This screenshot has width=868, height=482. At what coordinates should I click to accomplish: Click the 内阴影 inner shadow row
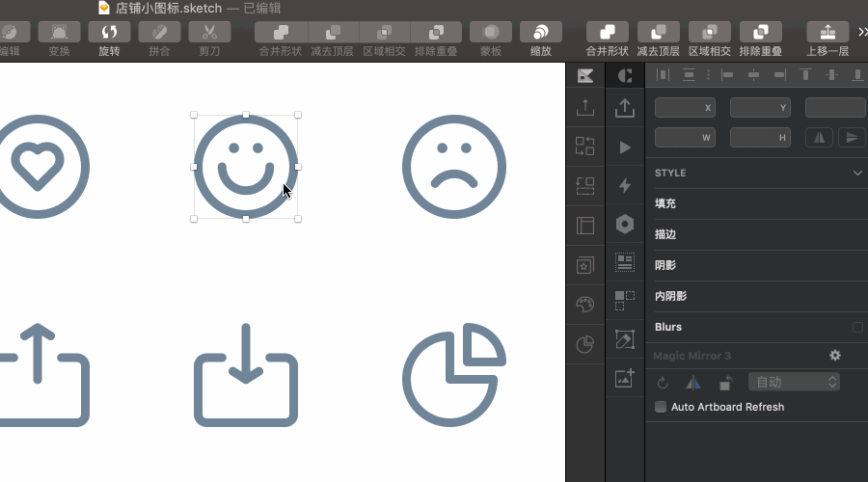click(x=757, y=297)
